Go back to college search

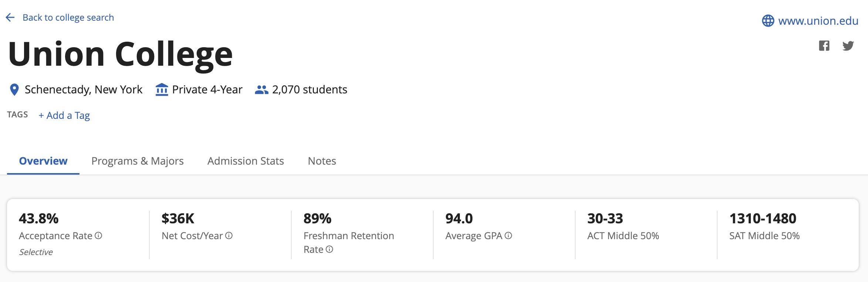[68, 17]
